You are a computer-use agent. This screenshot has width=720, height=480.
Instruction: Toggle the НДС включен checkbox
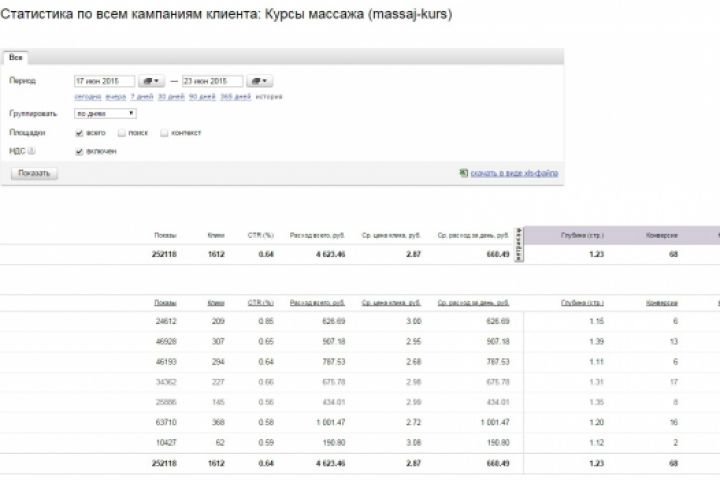(x=79, y=152)
